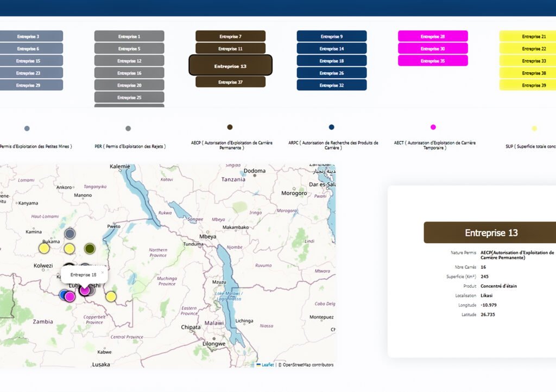This screenshot has height=392, width=556.
Task: Click the Localisation value Likasi
Action: click(x=486, y=295)
